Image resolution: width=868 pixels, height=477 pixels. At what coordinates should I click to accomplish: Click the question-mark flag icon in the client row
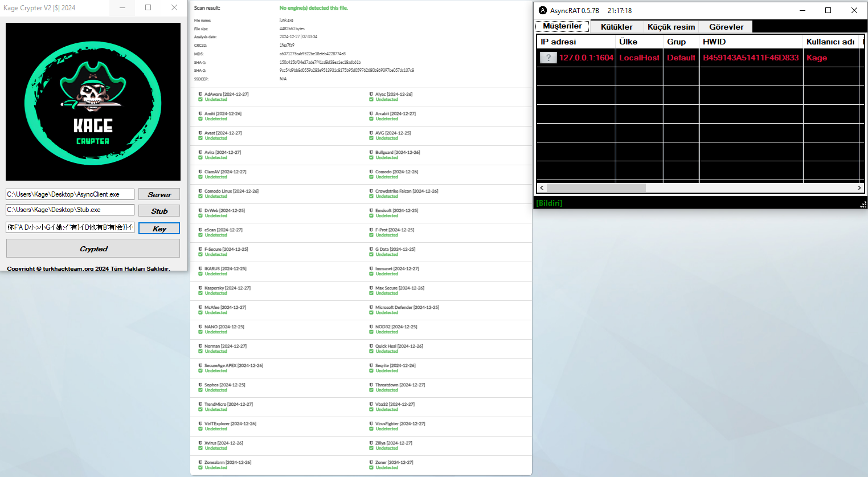[548, 58]
